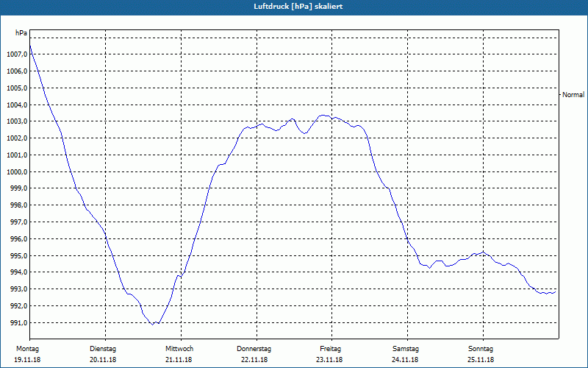
Task: Select the '23.11.18' date label
Action: (x=329, y=360)
